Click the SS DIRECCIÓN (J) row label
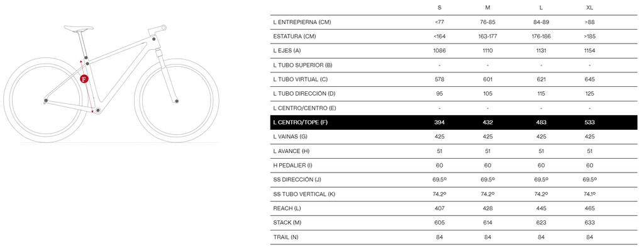The image size is (644, 250). (297, 179)
